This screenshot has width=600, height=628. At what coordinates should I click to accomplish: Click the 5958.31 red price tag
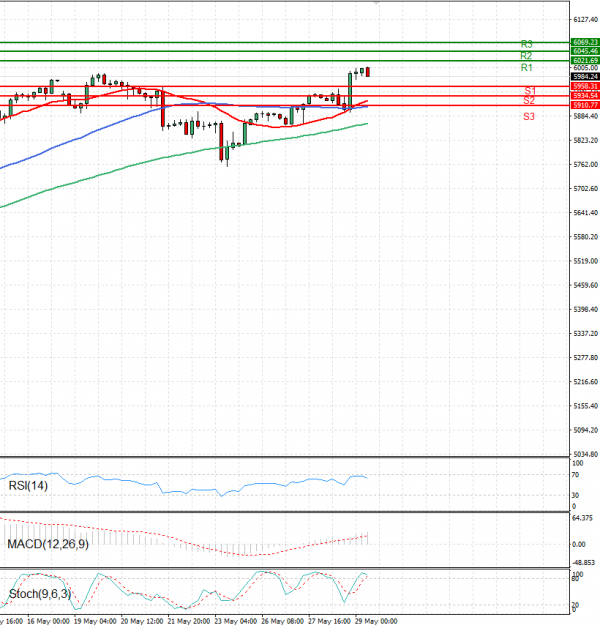pos(585,86)
